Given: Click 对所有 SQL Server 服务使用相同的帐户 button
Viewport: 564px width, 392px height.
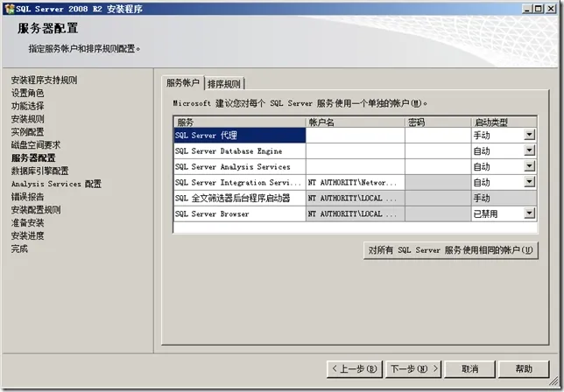Looking at the screenshot, I should click(451, 250).
